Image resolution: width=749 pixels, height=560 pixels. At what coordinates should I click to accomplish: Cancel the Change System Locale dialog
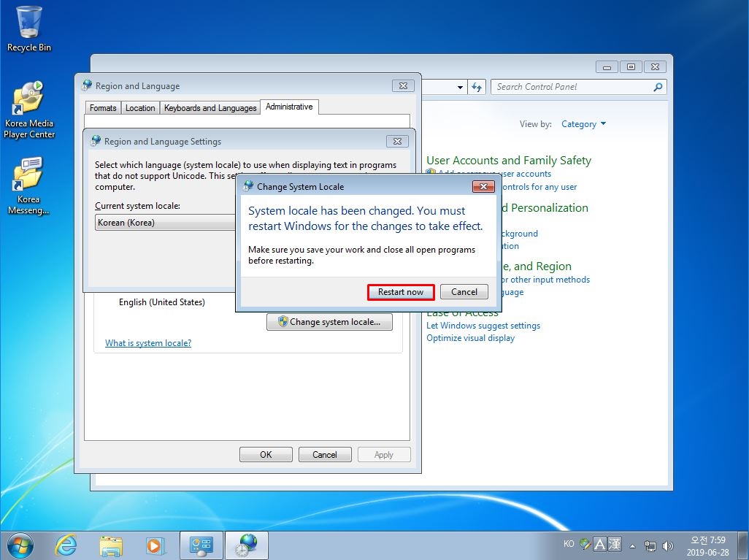(464, 292)
